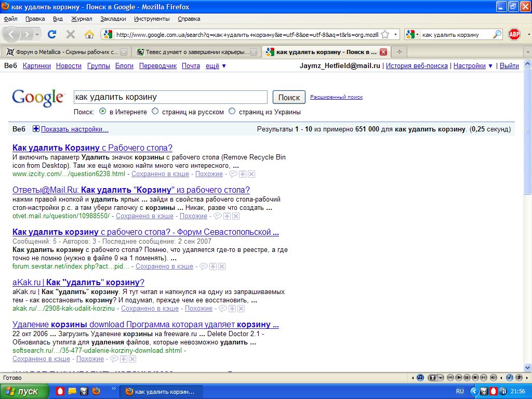
Task: Choose the 'страниц из Украины' radio option
Action: coord(232,111)
